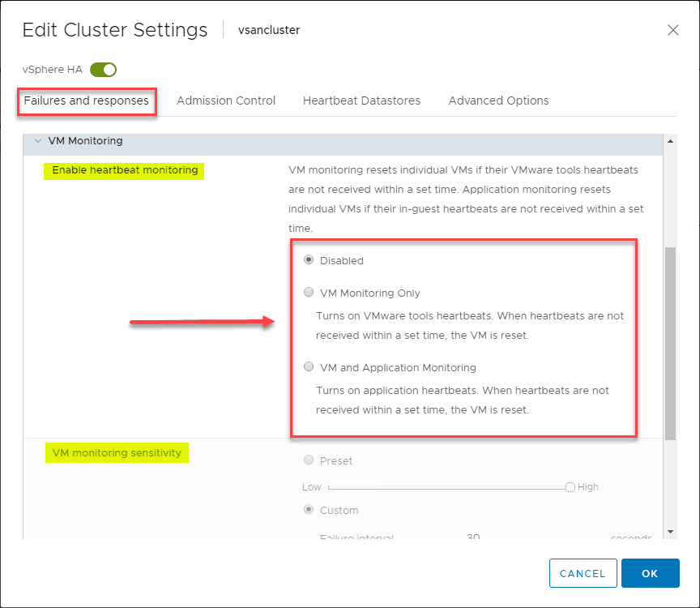The width and height of the screenshot is (700, 608).
Task: Enable VM Monitoring Only
Action: 308,292
